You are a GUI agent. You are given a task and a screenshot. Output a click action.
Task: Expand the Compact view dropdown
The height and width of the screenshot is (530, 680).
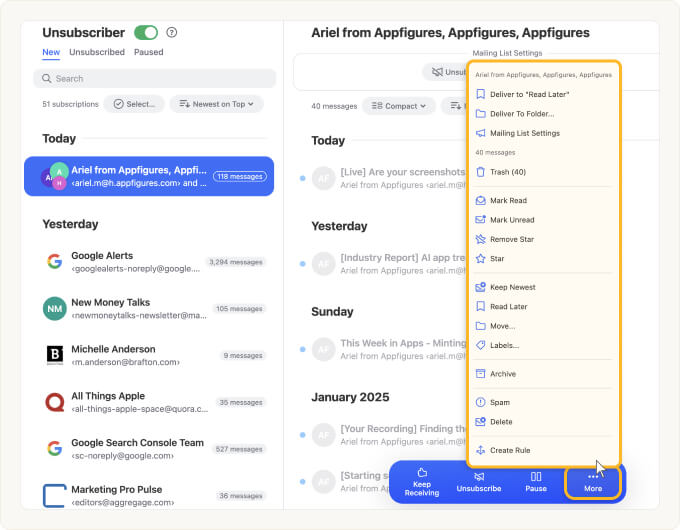pyautogui.click(x=399, y=106)
